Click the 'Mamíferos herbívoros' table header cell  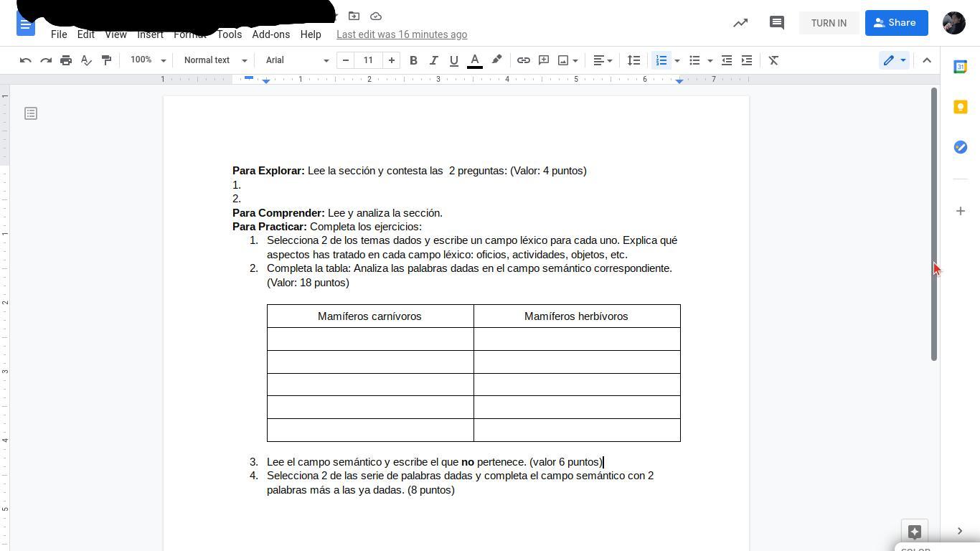coord(577,316)
